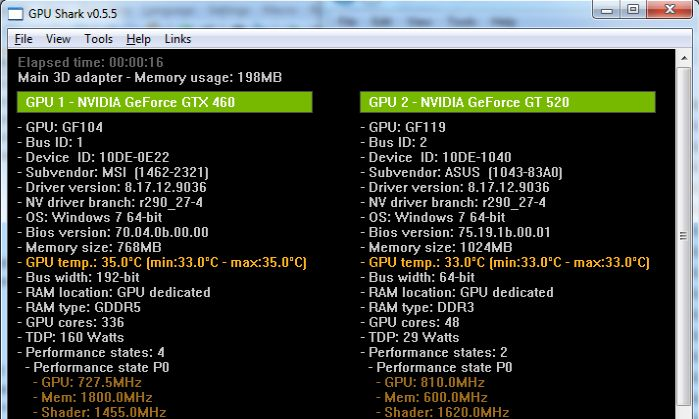Open the View menu

58,39
